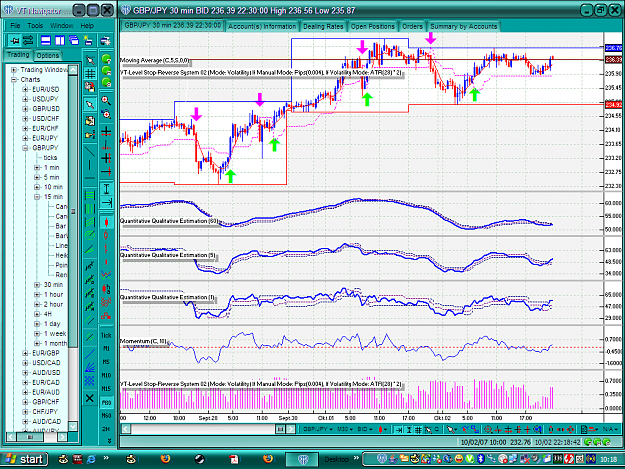Cascade windows using the toolbar icon
The height and width of the screenshot is (469, 625).
[74, 40]
